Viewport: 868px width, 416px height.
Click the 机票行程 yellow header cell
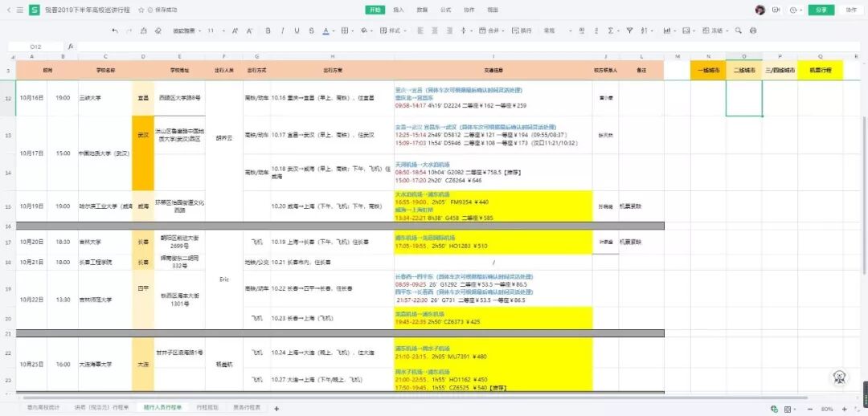820,70
